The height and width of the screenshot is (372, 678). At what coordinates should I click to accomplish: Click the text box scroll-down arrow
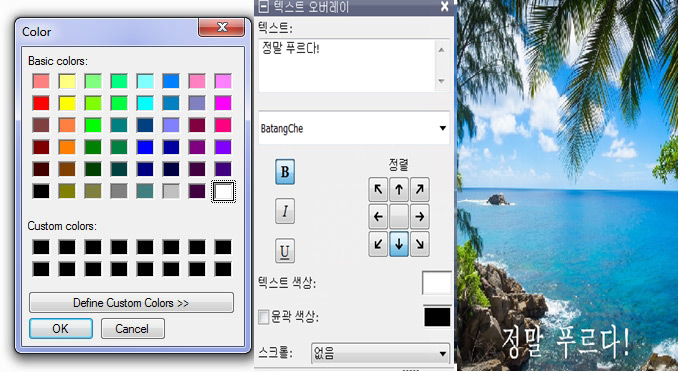(x=441, y=81)
